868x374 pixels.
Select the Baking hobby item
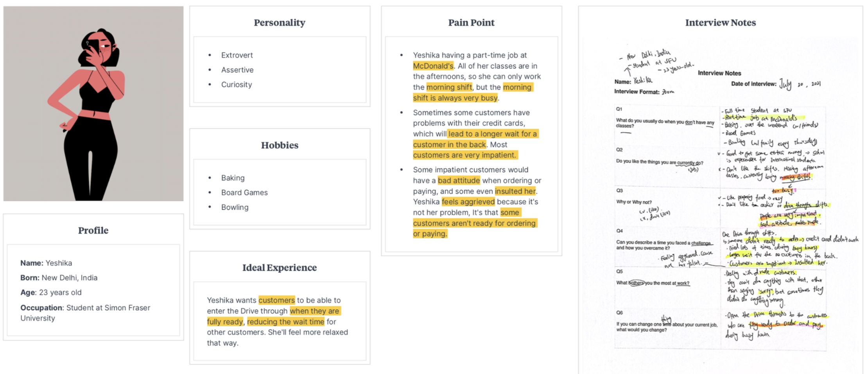coord(233,178)
